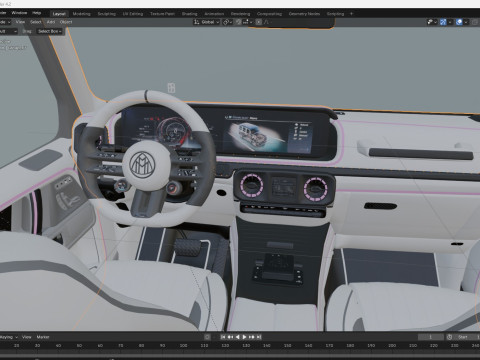The width and height of the screenshot is (480, 360).
Task: Play the animation in reverse
Action: (237, 337)
